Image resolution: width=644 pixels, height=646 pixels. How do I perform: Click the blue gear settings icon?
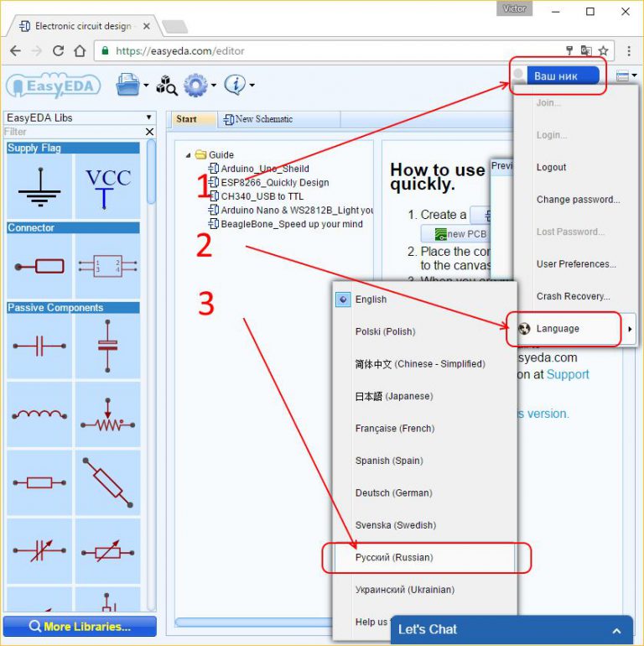195,85
